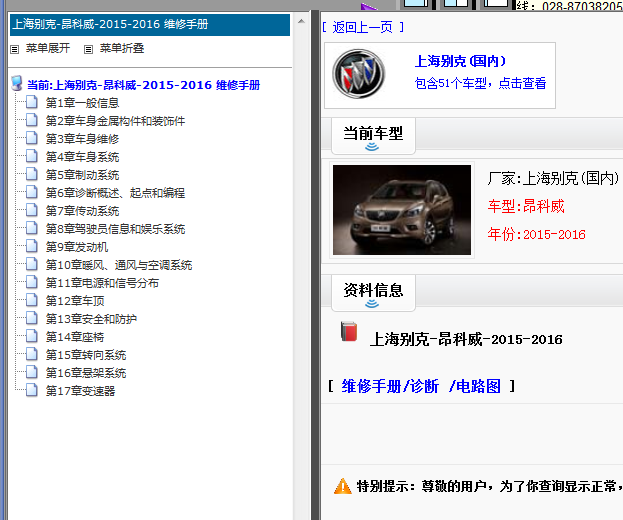Screen dimensions: 623x520
Task: Click page icon for 第8章驾驶员信息和娱乐系统
Action: tap(32, 228)
